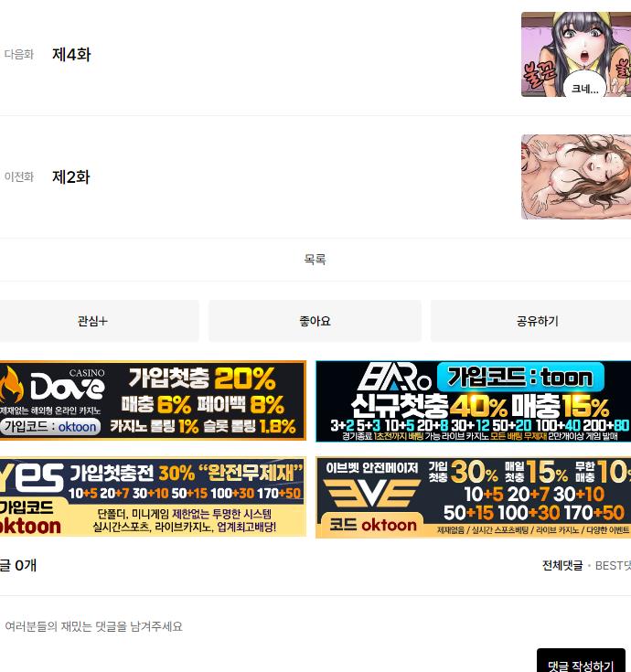Open next episode 제4화 link
The width and height of the screenshot is (631, 672).
click(x=71, y=55)
